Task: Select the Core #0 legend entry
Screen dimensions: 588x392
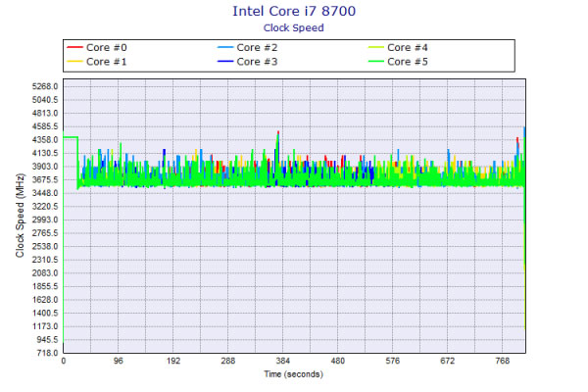Action: (97, 48)
